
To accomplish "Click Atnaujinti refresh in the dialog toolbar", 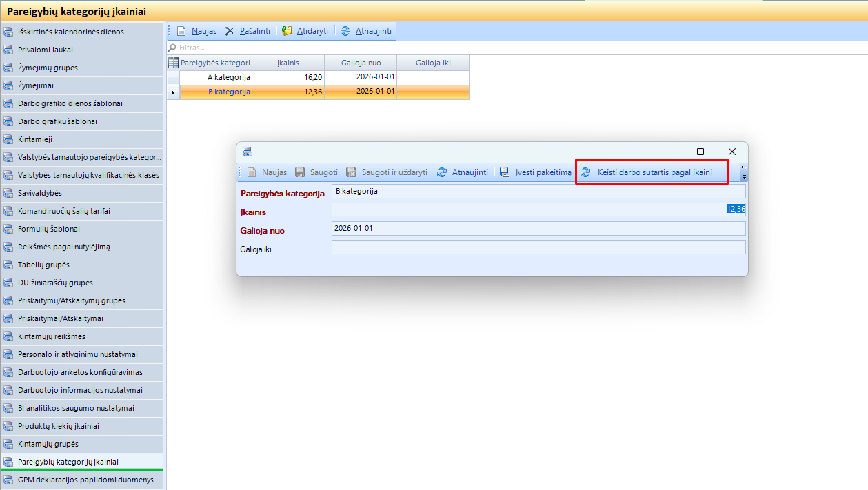I will (x=442, y=172).
